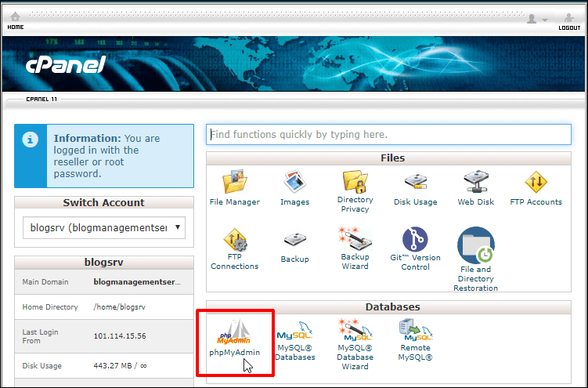This screenshot has height=388, width=588.
Task: Click the Databases section header
Action: click(x=388, y=307)
